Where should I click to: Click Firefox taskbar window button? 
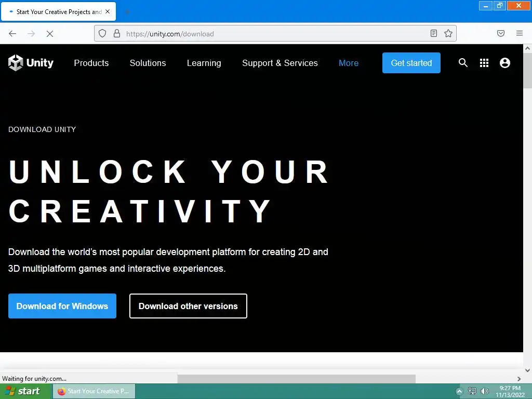click(95, 391)
